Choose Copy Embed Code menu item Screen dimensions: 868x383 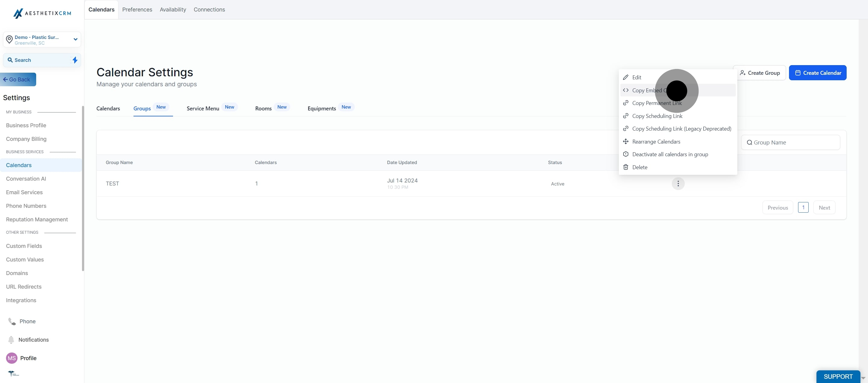pyautogui.click(x=678, y=90)
